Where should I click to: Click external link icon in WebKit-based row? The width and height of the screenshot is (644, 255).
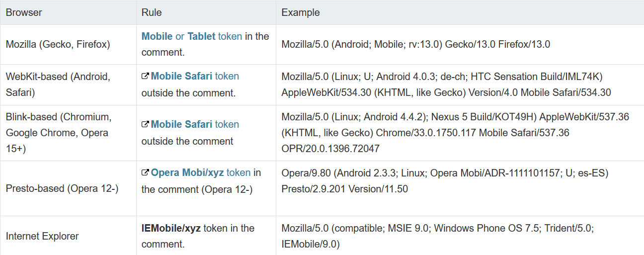[145, 77]
